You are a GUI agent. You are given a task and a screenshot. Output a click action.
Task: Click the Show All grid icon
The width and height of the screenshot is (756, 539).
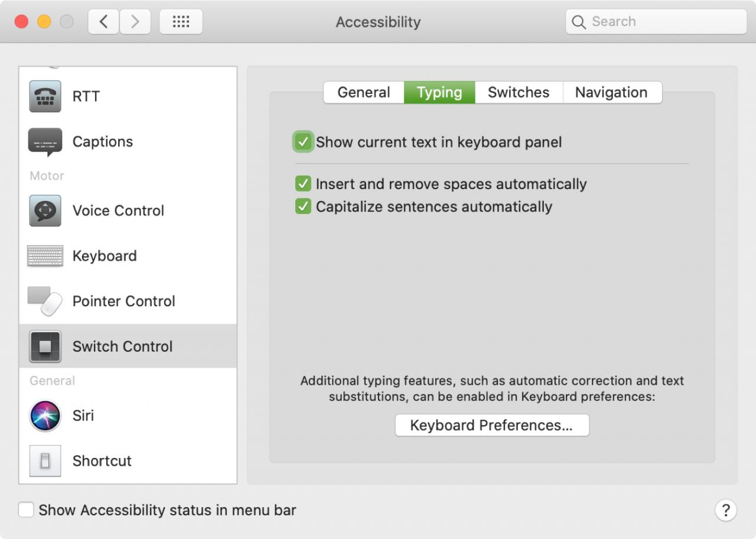(x=181, y=22)
